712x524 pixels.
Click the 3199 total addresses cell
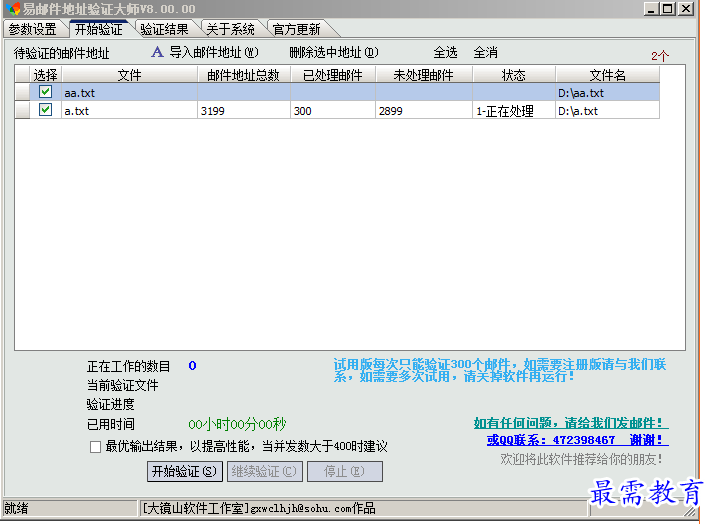tap(244, 110)
